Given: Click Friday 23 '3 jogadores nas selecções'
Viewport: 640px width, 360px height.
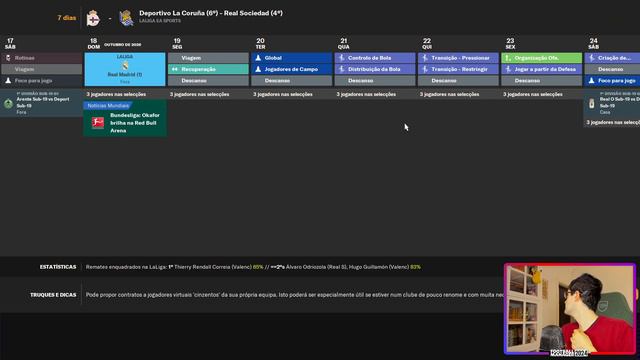Looking at the screenshot, I should (x=532, y=94).
